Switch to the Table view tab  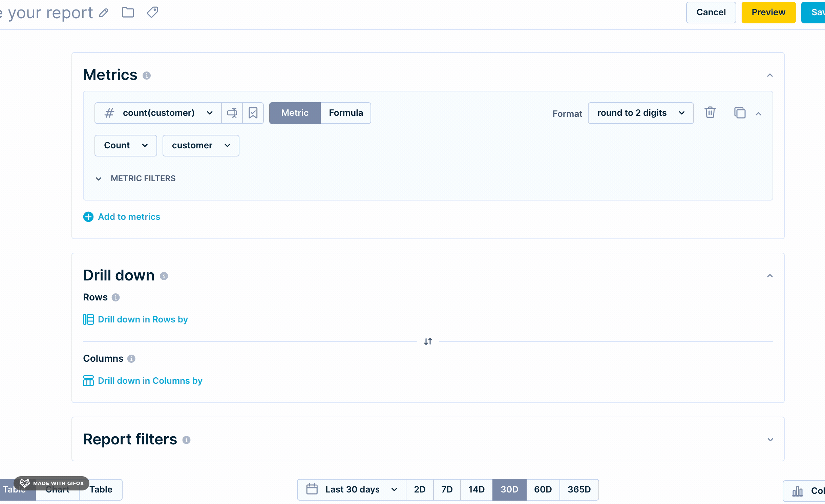tap(101, 489)
